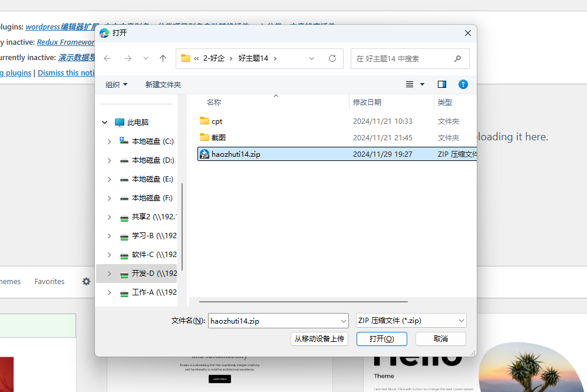Open the cpt folder
This screenshot has height=392, width=587.
[x=217, y=121]
